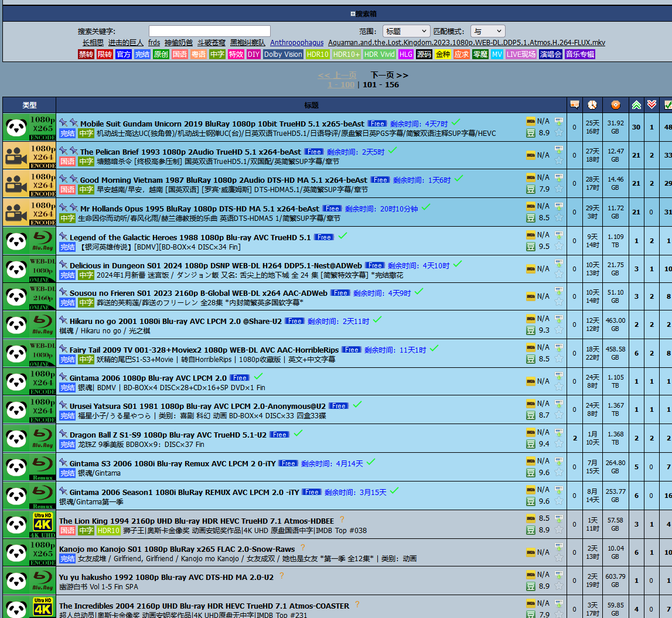672x618 pixels.
Task: Open Urusei Yatsura S01 1981 torrent details
Action: click(x=197, y=406)
